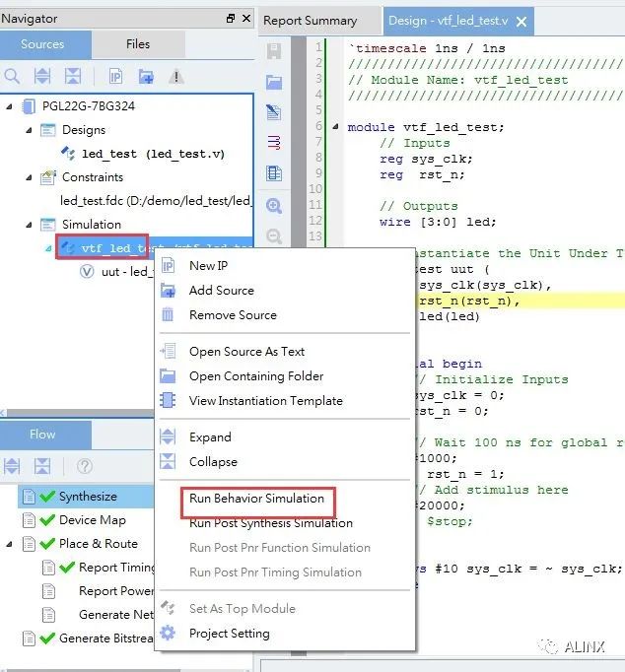Choose New IP from context menu
Viewport: 625px width, 672px height.
(285, 266)
